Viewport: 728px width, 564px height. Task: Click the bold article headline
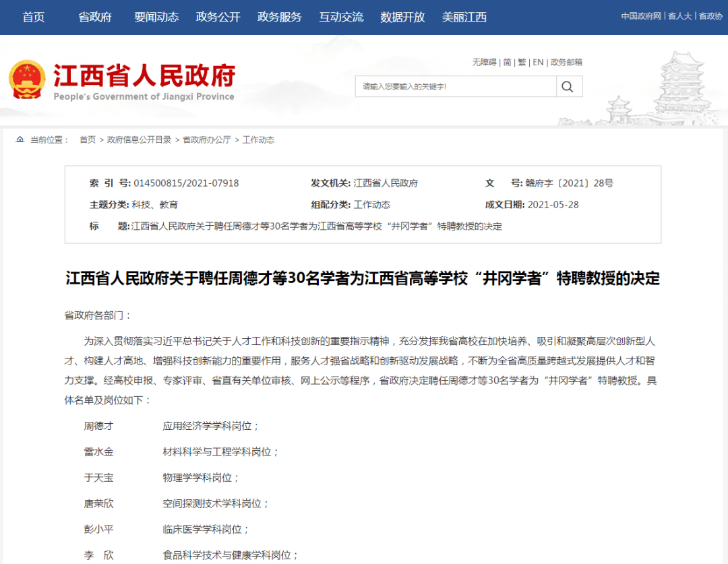point(363,278)
